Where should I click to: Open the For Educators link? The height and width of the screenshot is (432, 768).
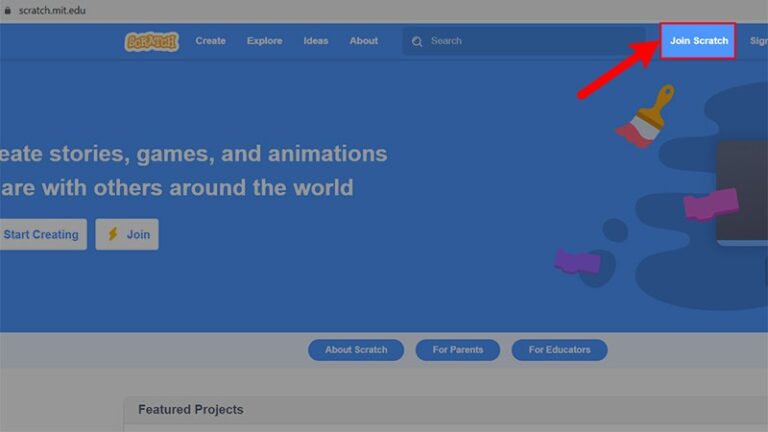559,350
